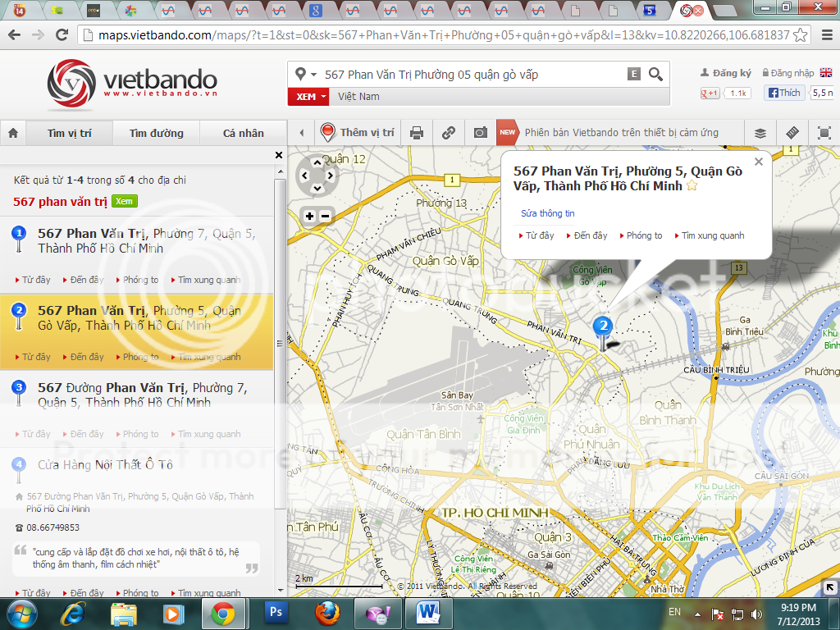Pan map left with the west arrow
840x630 pixels.
pos(304,176)
